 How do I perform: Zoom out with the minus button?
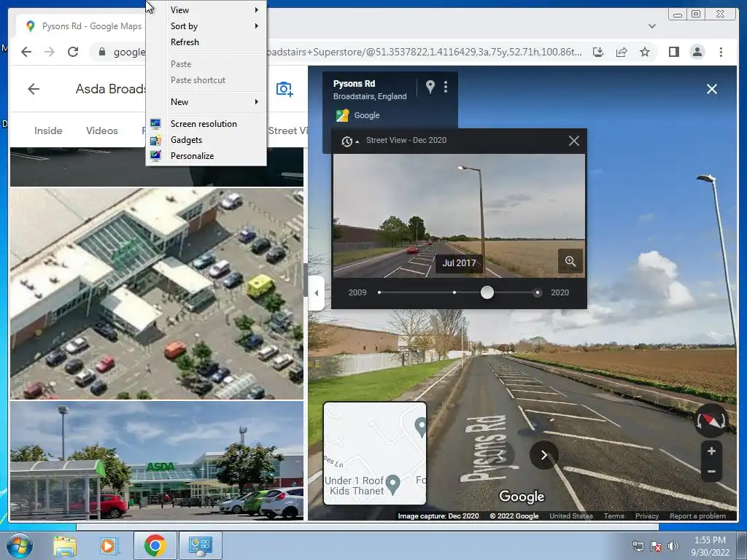(x=711, y=472)
